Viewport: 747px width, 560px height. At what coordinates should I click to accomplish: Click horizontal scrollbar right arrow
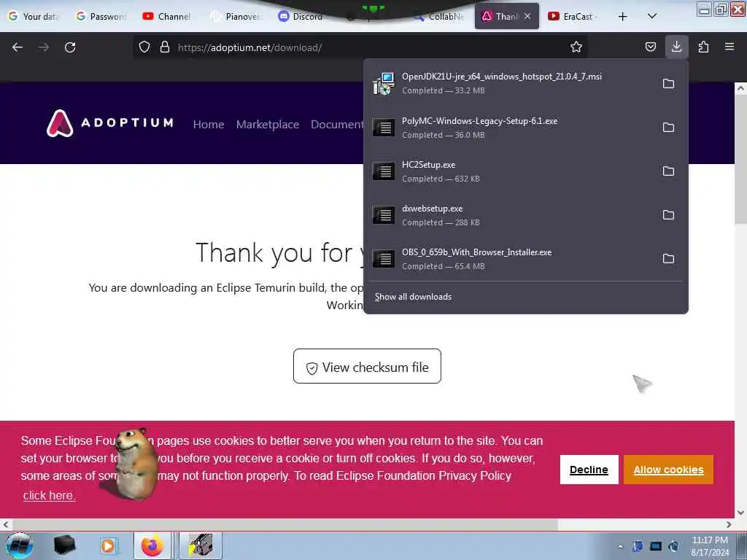pyautogui.click(x=729, y=524)
